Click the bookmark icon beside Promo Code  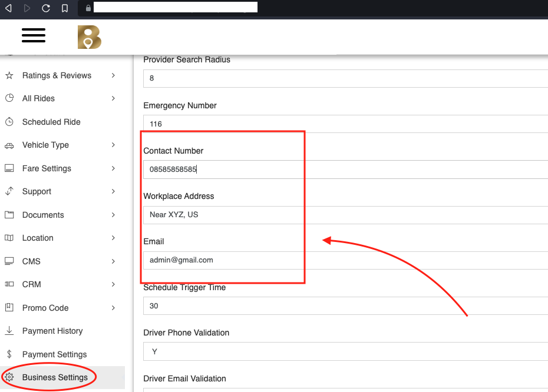(x=9, y=307)
